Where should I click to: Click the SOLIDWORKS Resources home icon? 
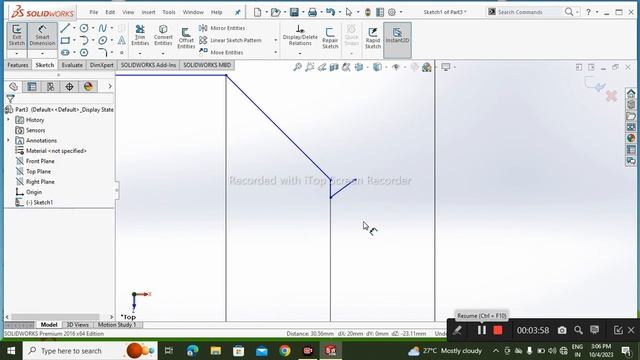coord(631,93)
